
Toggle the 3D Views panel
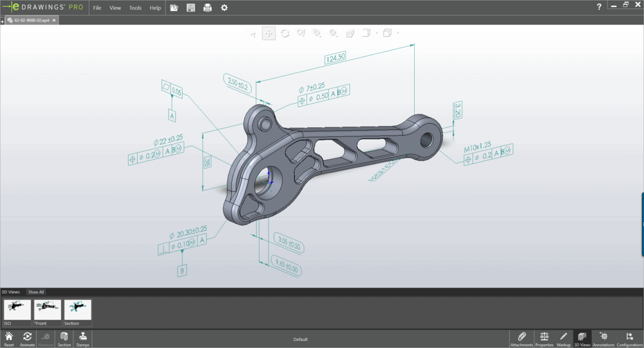[582, 339]
